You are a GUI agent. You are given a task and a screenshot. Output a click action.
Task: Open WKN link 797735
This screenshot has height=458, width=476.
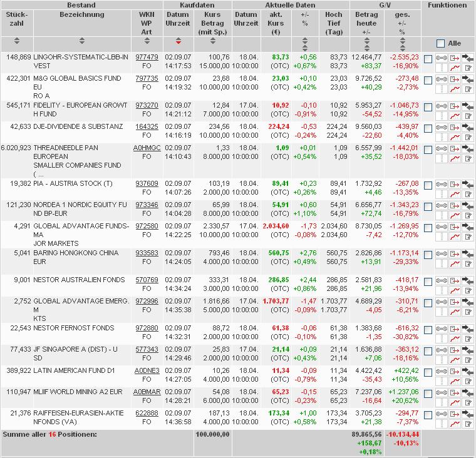tap(147, 78)
